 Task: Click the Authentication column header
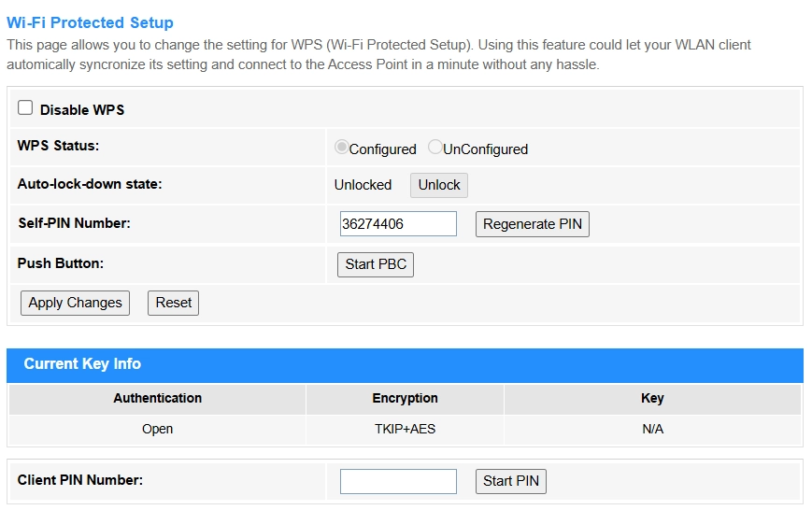(157, 398)
